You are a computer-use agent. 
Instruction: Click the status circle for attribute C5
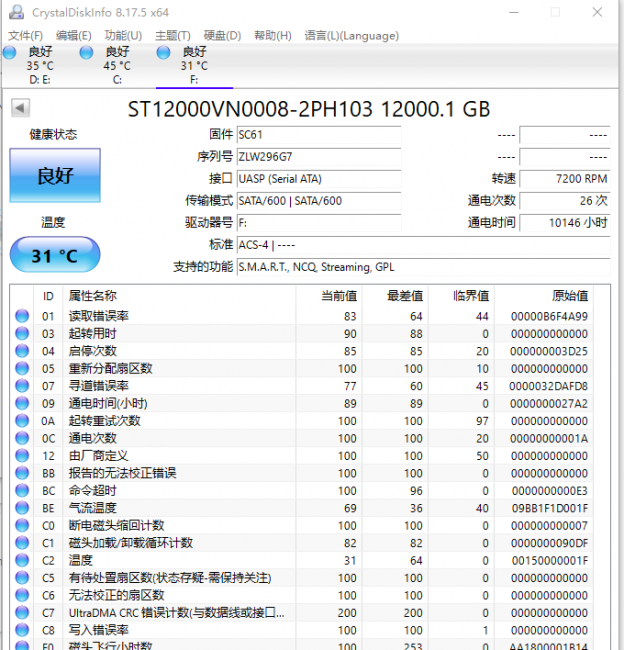(x=22, y=577)
